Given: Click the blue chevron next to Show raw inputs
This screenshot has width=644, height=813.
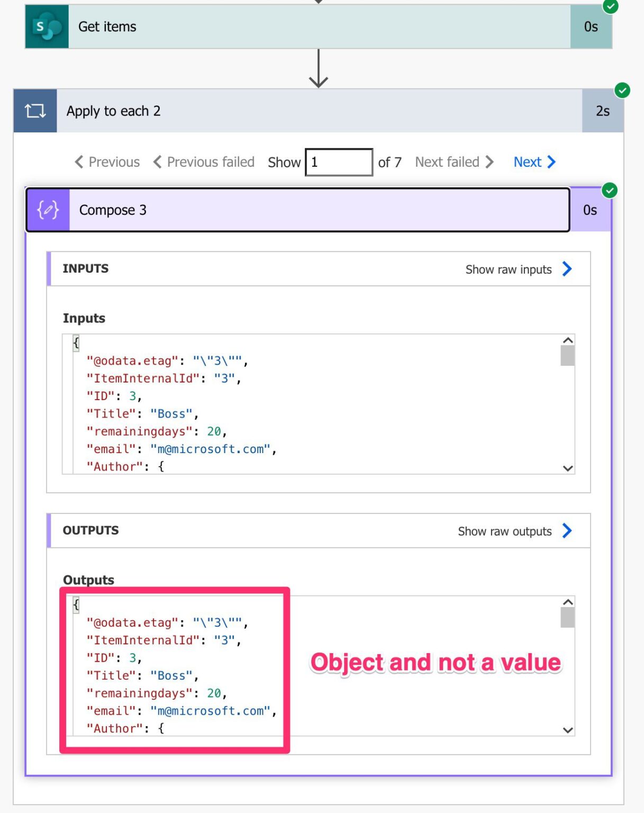Looking at the screenshot, I should [567, 269].
